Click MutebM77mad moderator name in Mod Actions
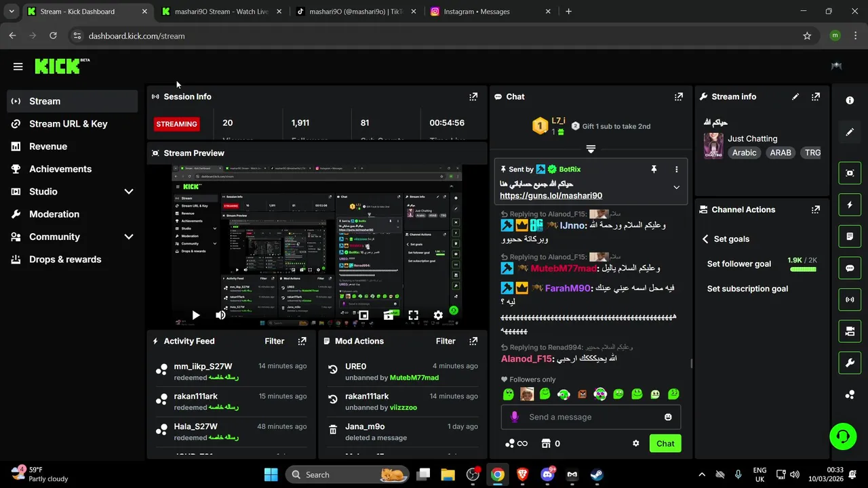Viewport: 868px width, 488px height. pyautogui.click(x=414, y=378)
